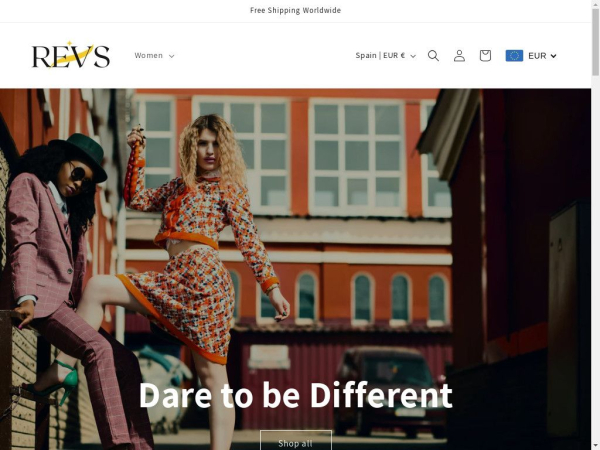This screenshot has height=450, width=600.
Task: Click the REVS logo
Action: click(71, 55)
